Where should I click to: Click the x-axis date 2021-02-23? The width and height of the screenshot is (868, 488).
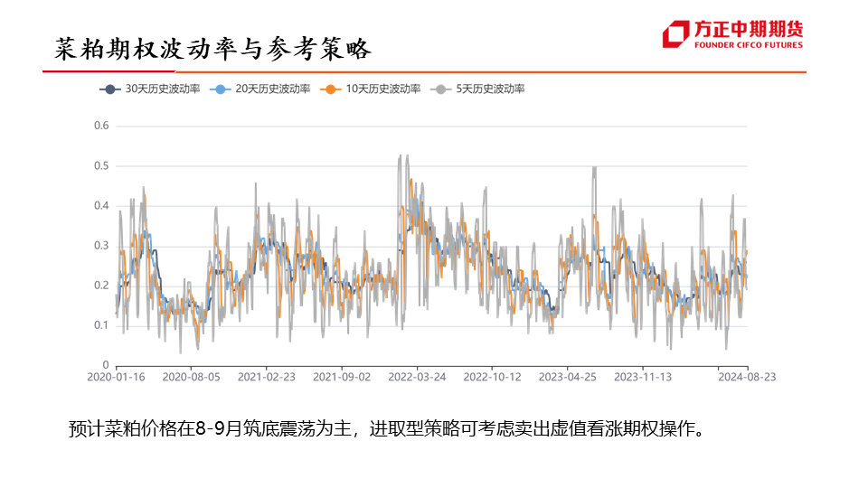click(267, 377)
